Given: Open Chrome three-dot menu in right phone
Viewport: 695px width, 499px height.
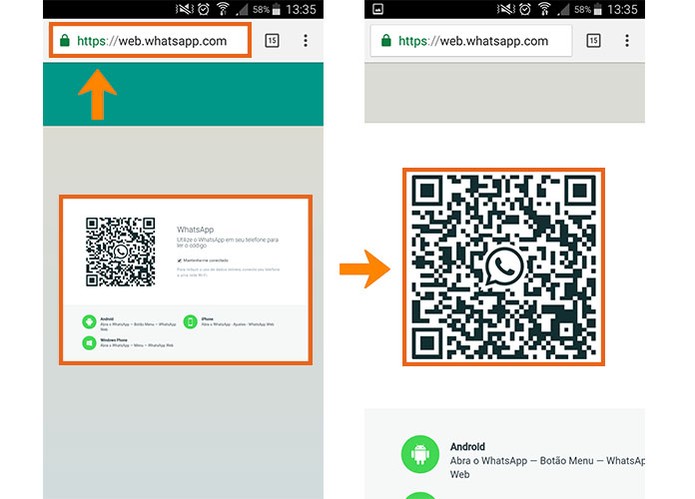Looking at the screenshot, I should click(627, 41).
